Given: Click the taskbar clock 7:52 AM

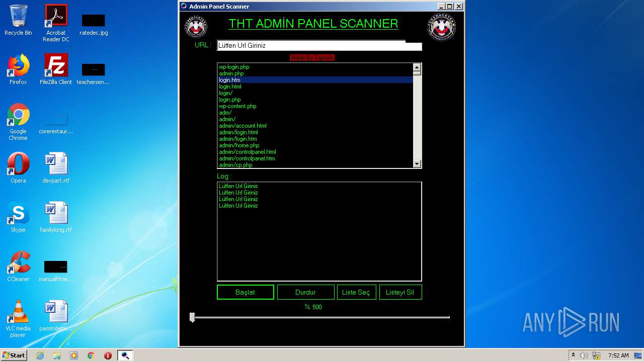Looking at the screenshot, I should pos(618,355).
